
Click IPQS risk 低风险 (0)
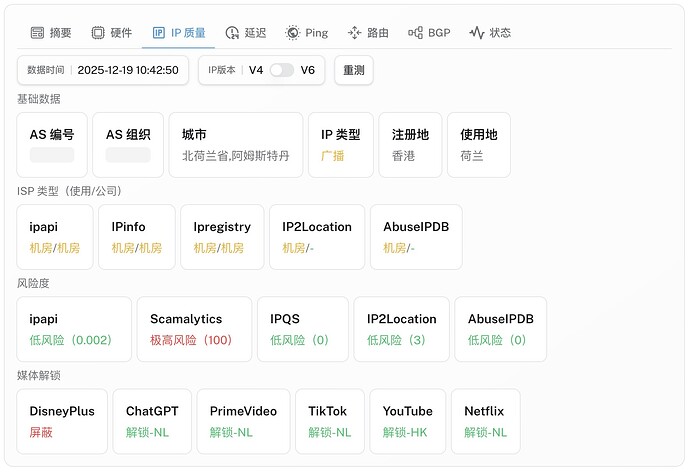[299, 340]
